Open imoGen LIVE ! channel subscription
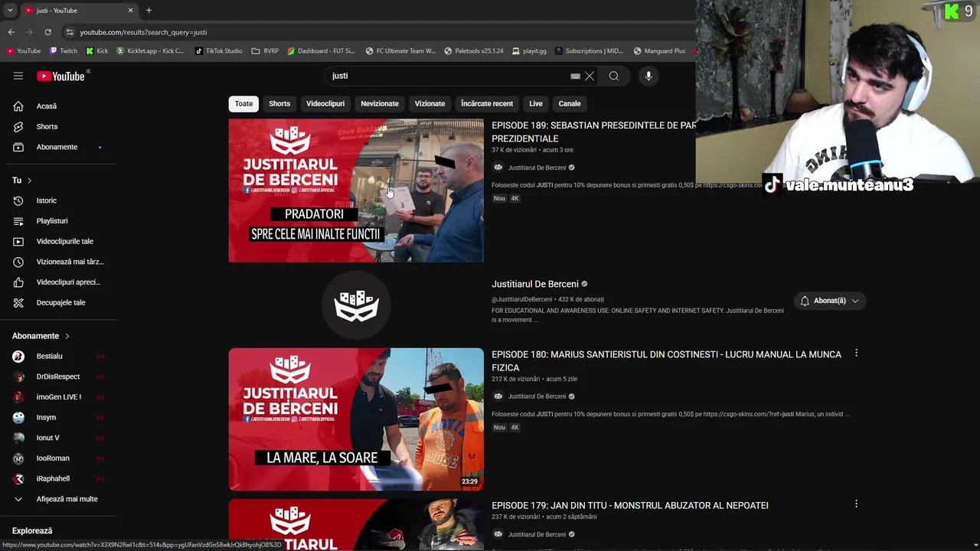 coord(57,397)
